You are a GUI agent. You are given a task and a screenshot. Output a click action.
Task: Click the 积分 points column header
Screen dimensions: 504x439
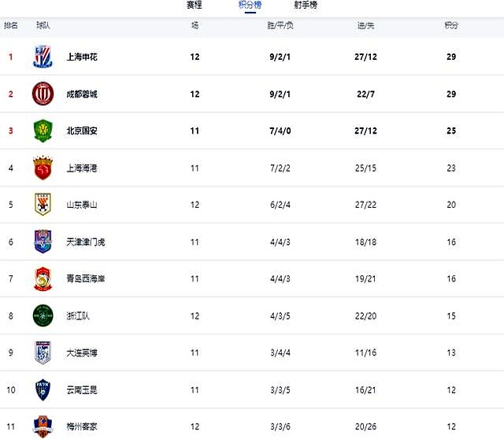tap(451, 26)
